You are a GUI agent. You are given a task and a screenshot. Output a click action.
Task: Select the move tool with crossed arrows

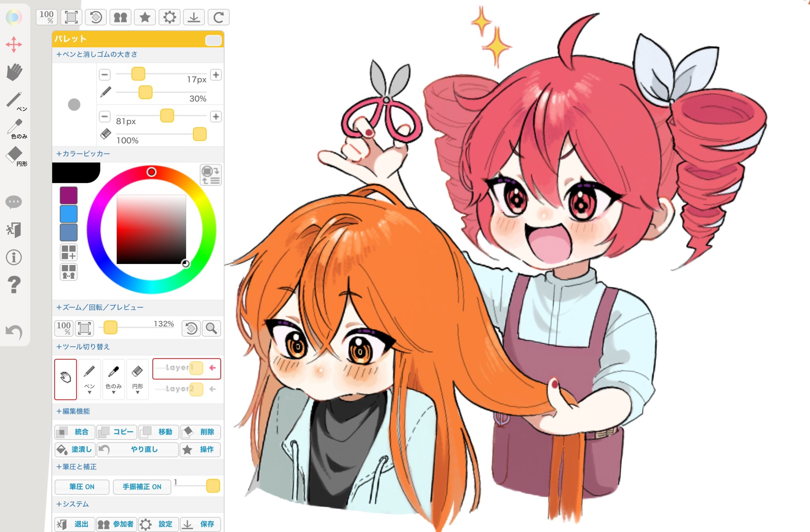tap(14, 45)
